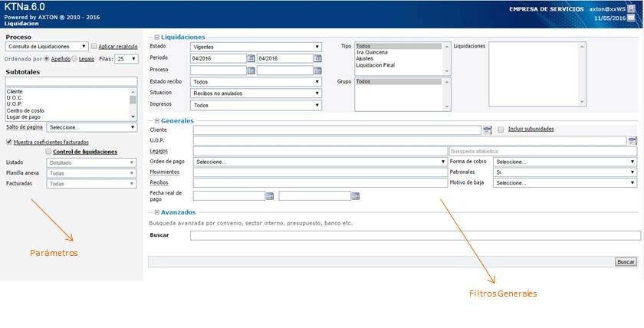
Task: Open calendar for Proceso start date
Action: 251,71
